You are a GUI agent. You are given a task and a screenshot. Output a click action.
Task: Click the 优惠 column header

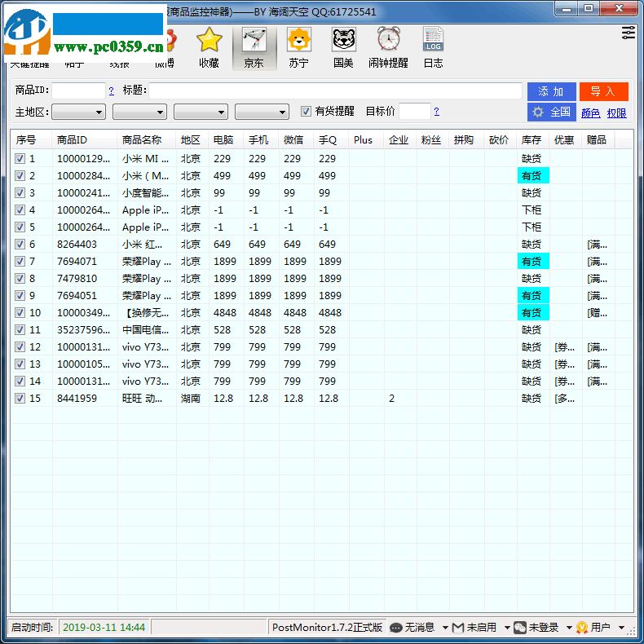(x=565, y=140)
